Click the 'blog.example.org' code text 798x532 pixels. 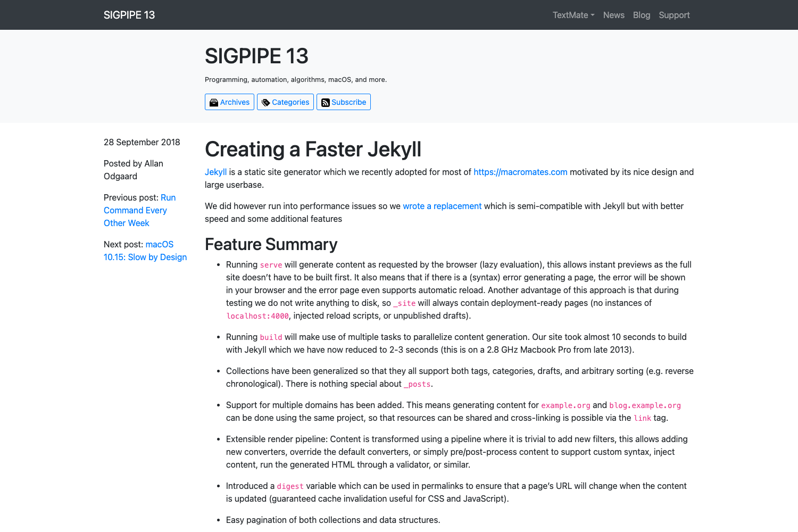645,405
